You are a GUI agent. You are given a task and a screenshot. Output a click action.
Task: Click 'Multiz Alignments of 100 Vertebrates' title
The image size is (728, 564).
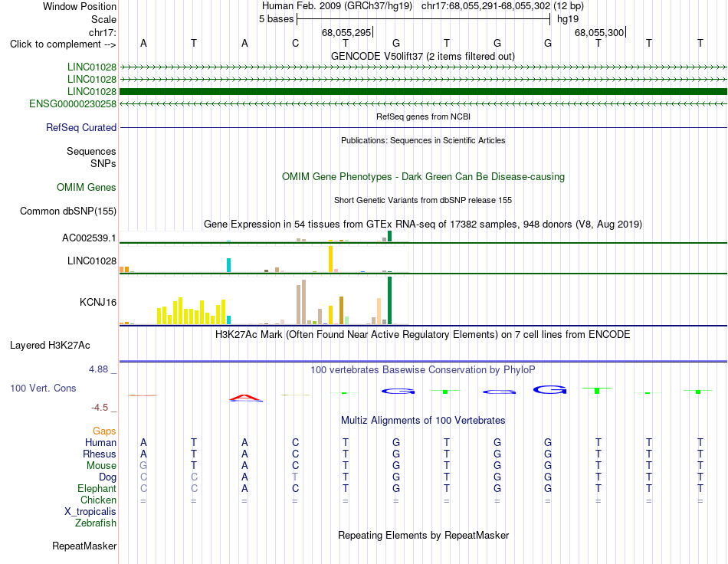pos(423,421)
